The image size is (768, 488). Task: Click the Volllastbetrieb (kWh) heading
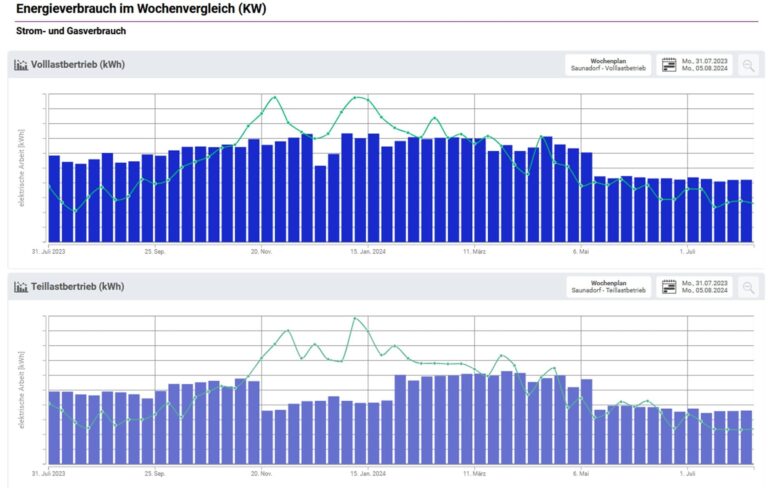click(x=77, y=65)
